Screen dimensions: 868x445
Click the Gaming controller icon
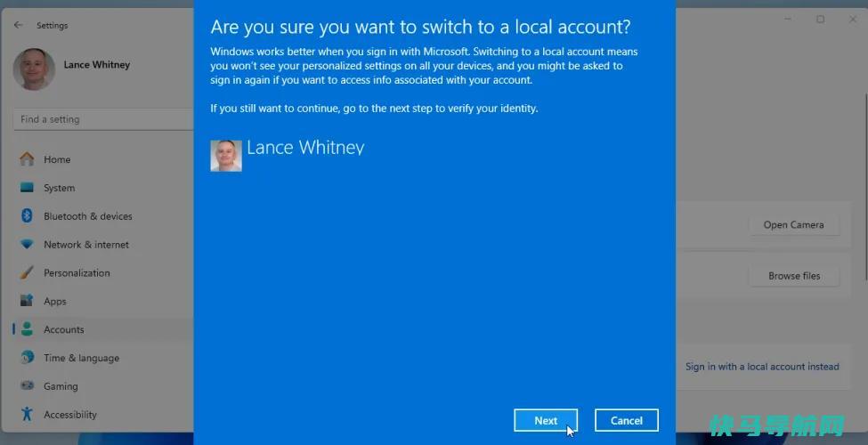[x=27, y=385]
